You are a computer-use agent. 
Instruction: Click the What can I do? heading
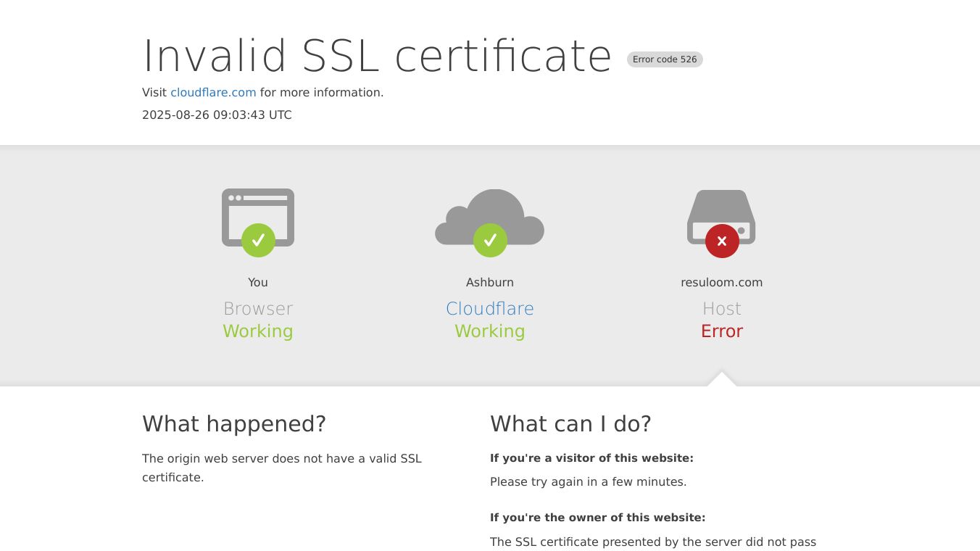[x=570, y=424]
